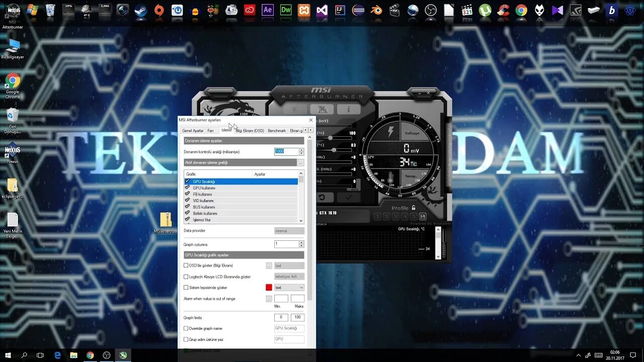The image size is (644, 362).
Task: Click the Donanım kontrolü aralığı 1000 field
Action: coord(286,151)
